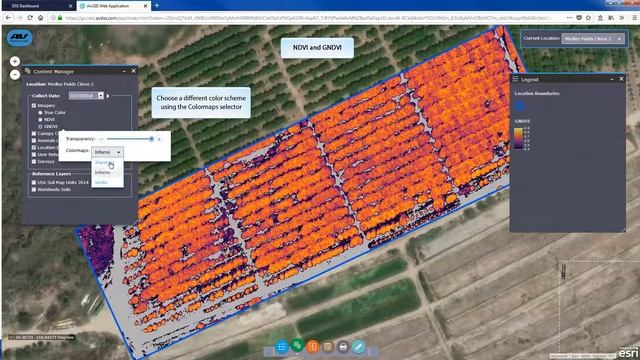This screenshot has height=360, width=640.
Task: Show more toolbar tools via chevron overflow
Action: pyautogui.click(x=622, y=18)
